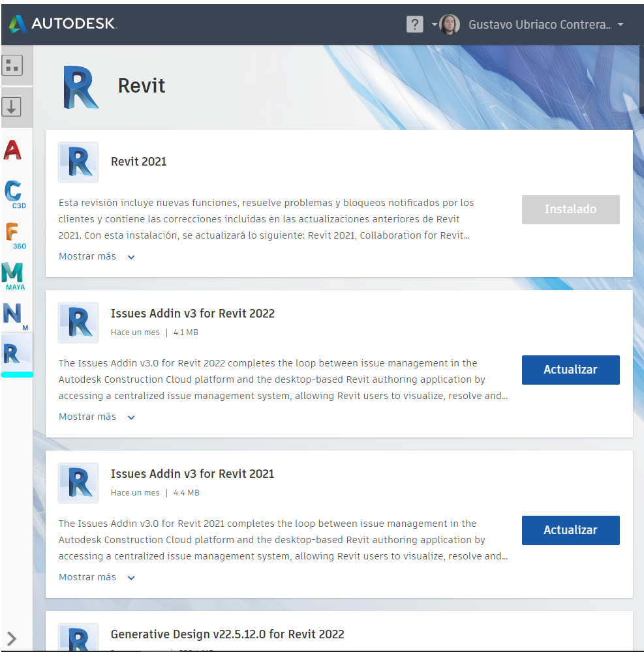Screen dimensions: 644x652
Task: Expand chevron next to Revit 2021 Mostrar más
Action: coord(131,257)
